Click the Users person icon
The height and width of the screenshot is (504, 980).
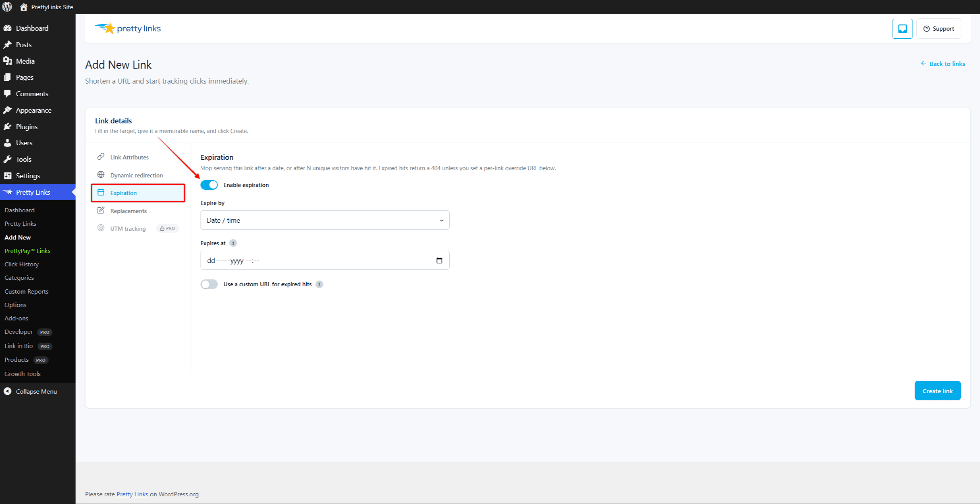click(x=7, y=143)
